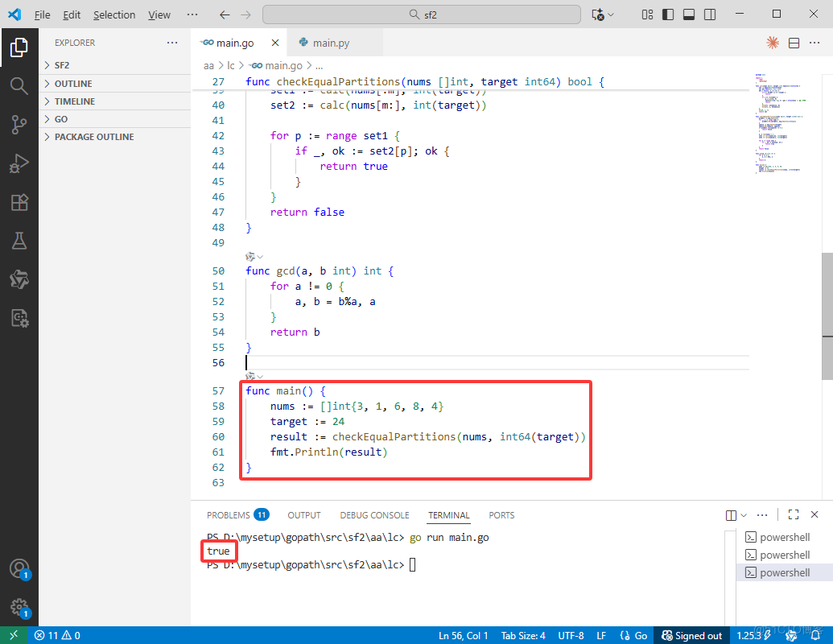The height and width of the screenshot is (644, 833).
Task: Split the editor with the layout icon
Action: (794, 43)
